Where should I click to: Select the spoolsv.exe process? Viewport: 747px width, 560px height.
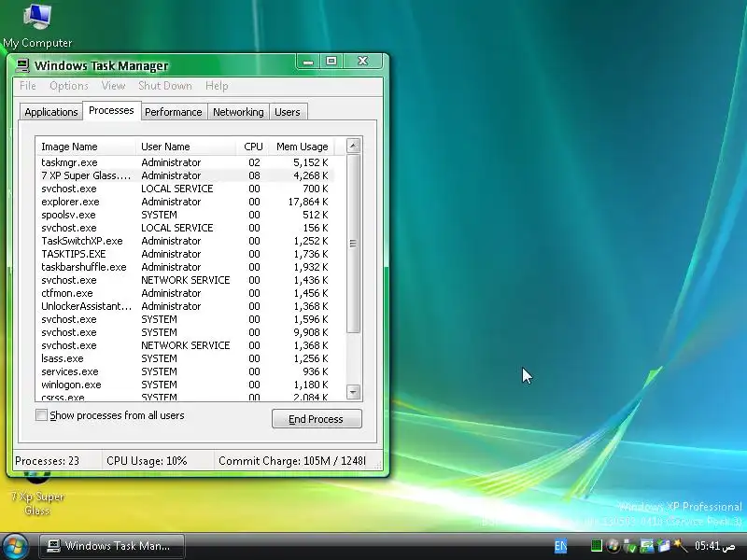click(x=185, y=215)
